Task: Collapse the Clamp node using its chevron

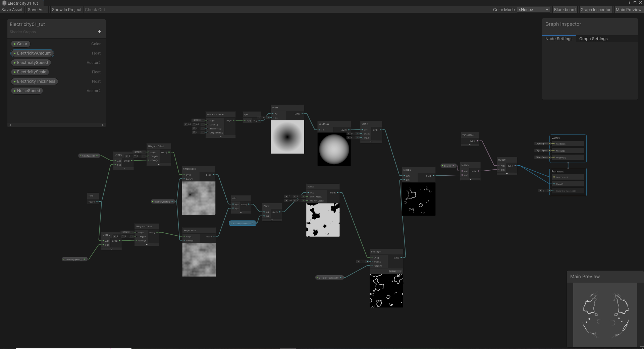Action: pyautogui.click(x=371, y=142)
